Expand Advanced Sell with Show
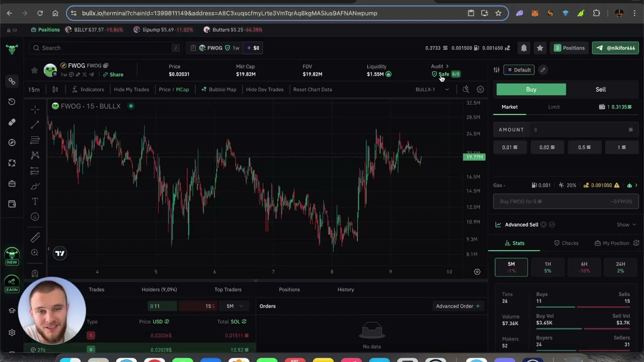Image resolution: width=644 pixels, height=362 pixels. [626, 225]
